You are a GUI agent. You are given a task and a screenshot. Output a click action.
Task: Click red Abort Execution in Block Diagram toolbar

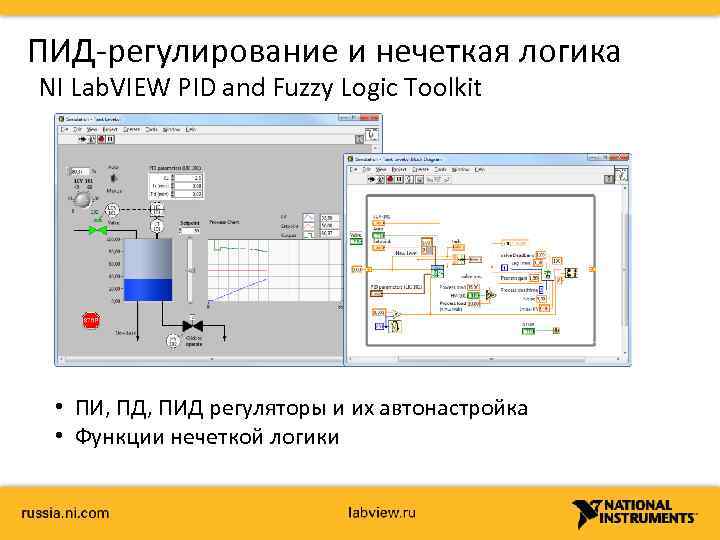point(390,180)
